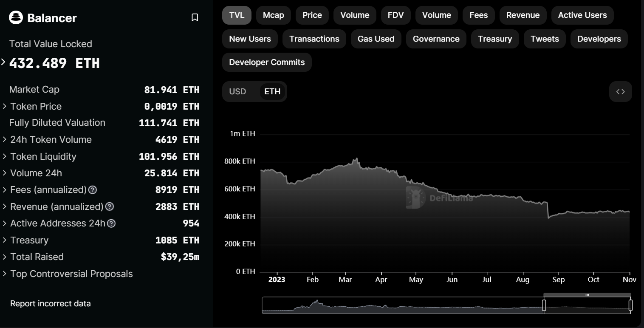Expand the Active Addresses 24h row
Viewport: 644px width, 328px height.
(x=5, y=223)
